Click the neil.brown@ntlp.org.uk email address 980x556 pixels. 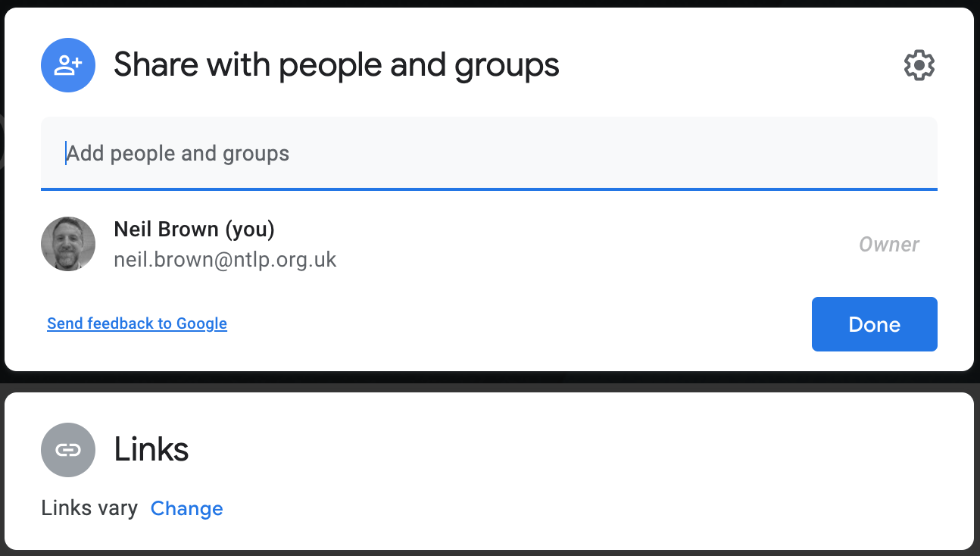225,260
